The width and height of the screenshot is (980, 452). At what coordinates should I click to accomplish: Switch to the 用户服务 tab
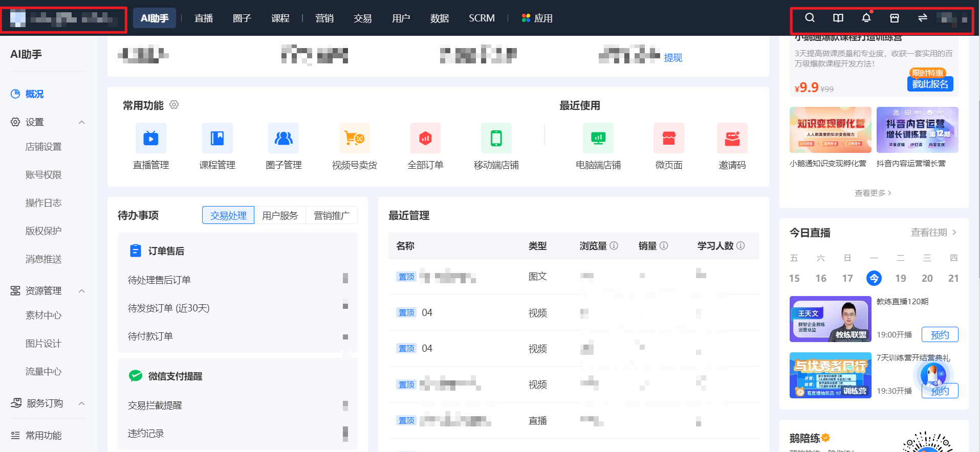click(280, 215)
